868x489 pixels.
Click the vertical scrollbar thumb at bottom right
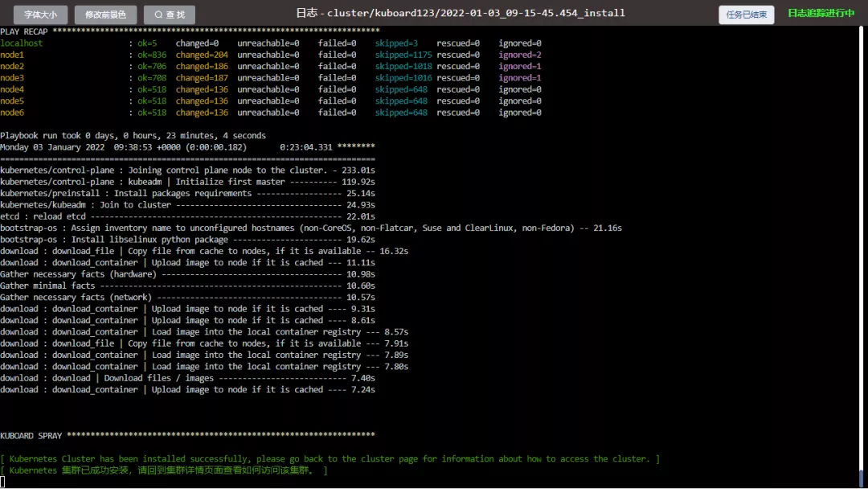(861, 478)
